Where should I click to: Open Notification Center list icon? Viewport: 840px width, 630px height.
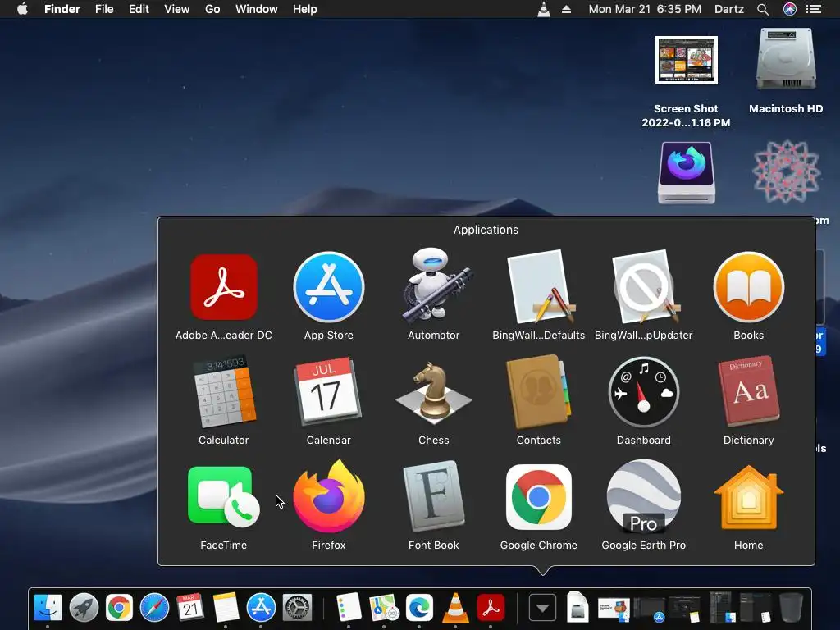click(814, 9)
